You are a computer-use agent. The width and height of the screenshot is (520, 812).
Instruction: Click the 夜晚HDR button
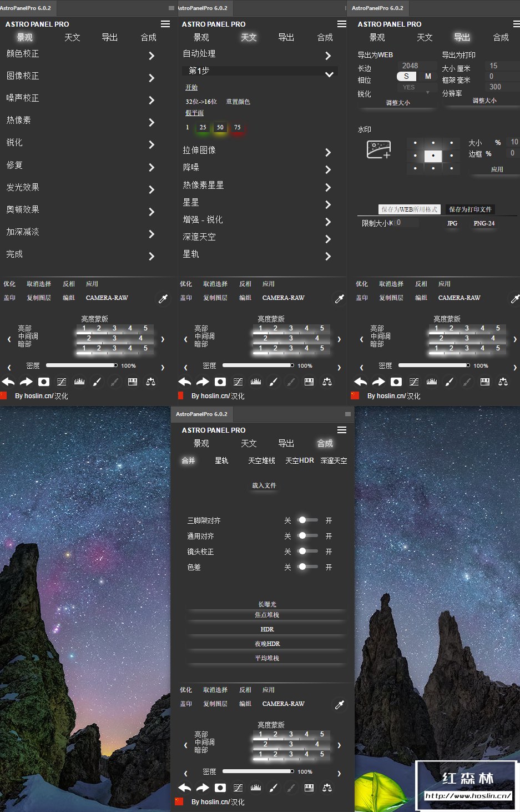coord(267,644)
